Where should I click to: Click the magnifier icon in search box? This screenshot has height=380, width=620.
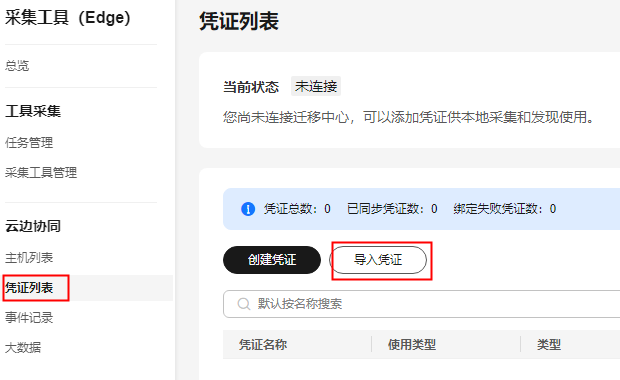point(244,304)
